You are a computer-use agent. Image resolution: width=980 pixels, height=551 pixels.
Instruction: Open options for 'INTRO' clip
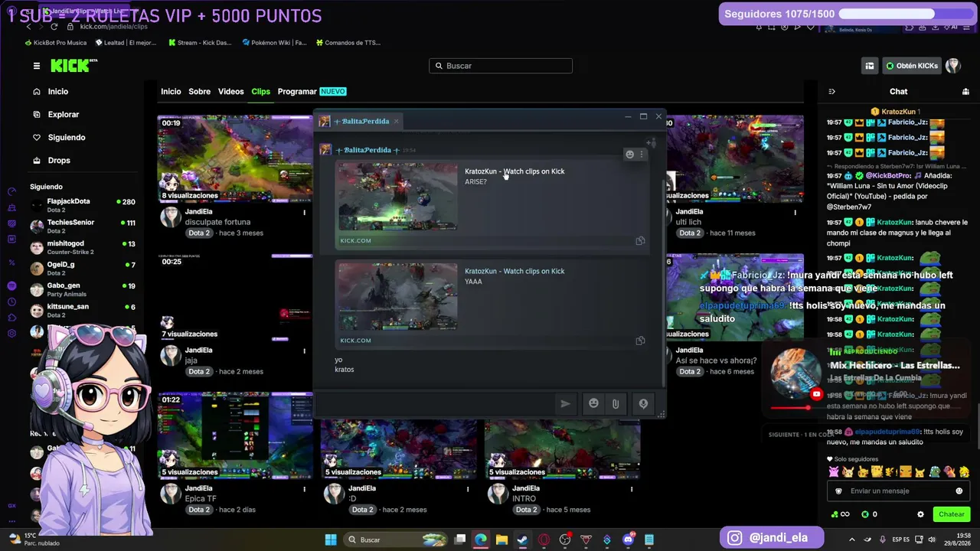pos(632,488)
